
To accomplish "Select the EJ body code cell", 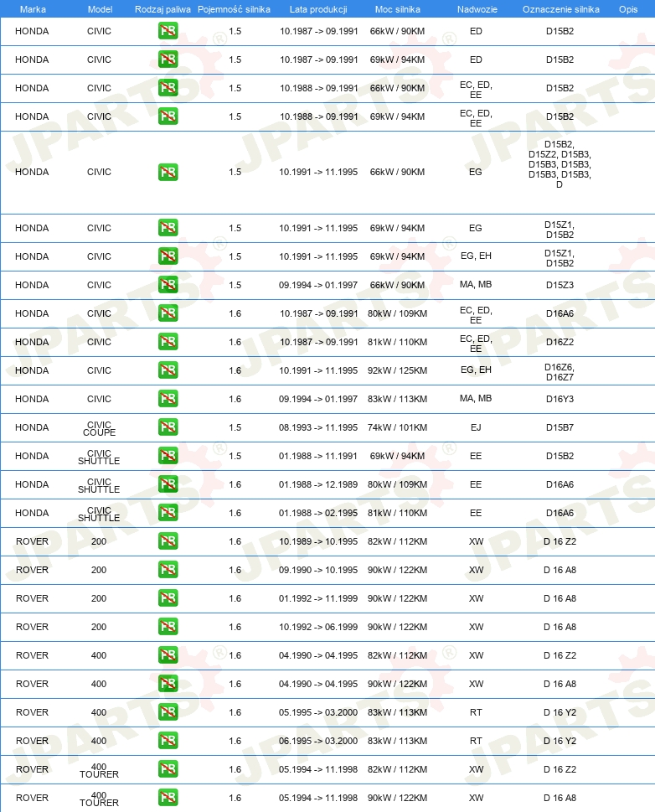I will (476, 427).
